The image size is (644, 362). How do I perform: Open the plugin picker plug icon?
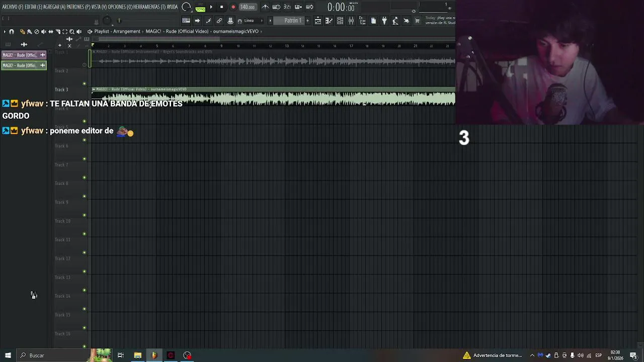[384, 21]
